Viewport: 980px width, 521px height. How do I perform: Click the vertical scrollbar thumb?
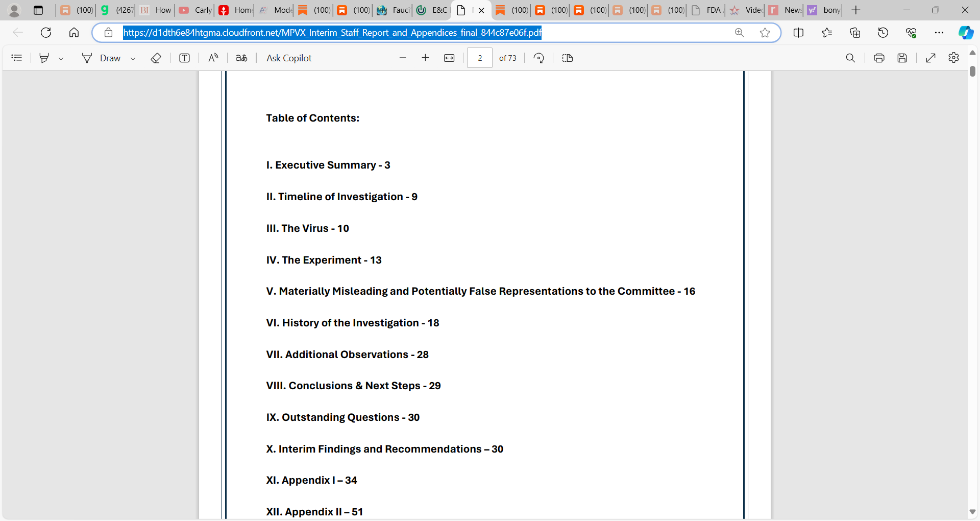pos(972,71)
